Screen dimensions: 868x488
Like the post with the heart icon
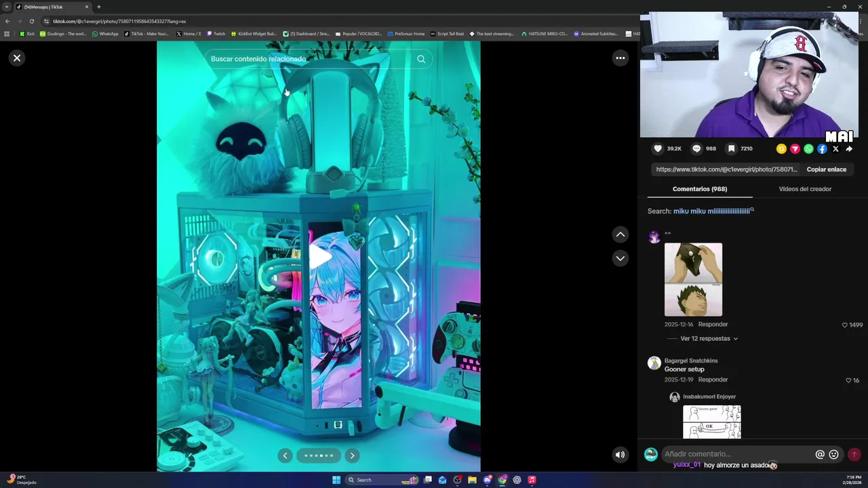(x=658, y=148)
